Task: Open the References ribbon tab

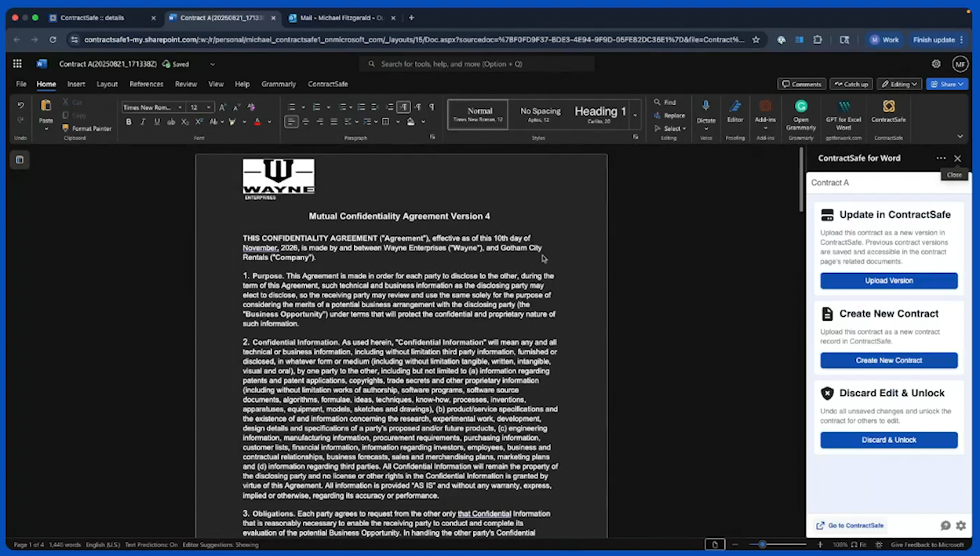Action: point(146,84)
